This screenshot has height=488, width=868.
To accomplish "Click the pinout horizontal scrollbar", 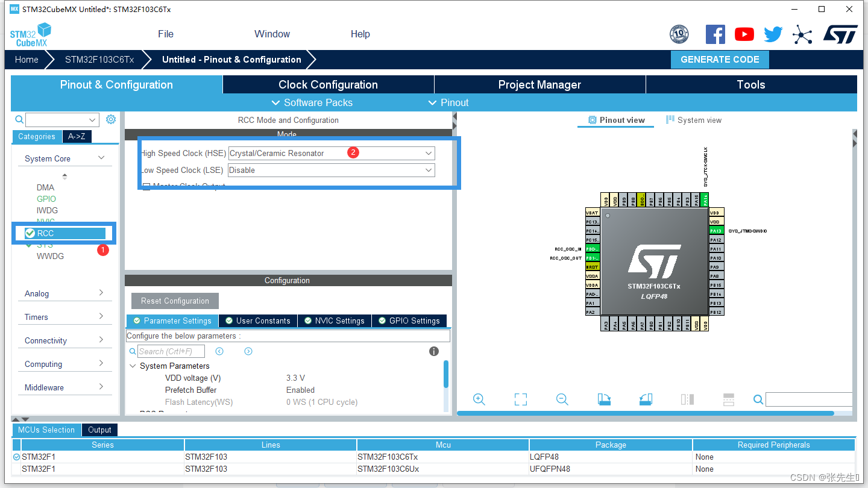I will click(645, 413).
